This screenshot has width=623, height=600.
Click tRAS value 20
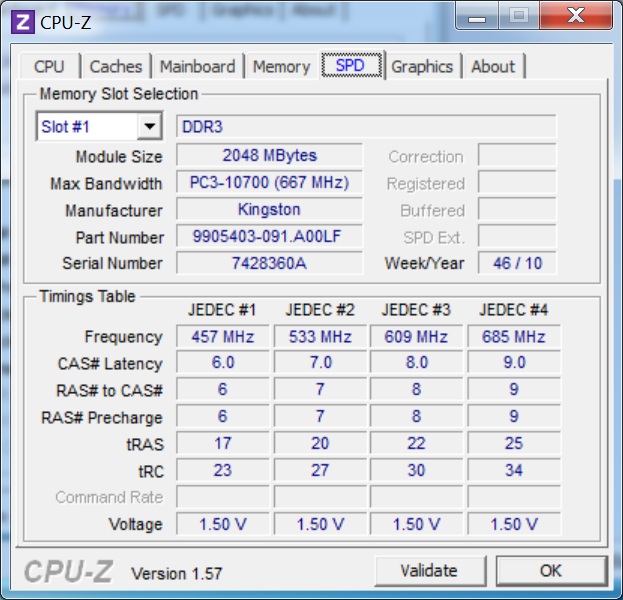(320, 443)
